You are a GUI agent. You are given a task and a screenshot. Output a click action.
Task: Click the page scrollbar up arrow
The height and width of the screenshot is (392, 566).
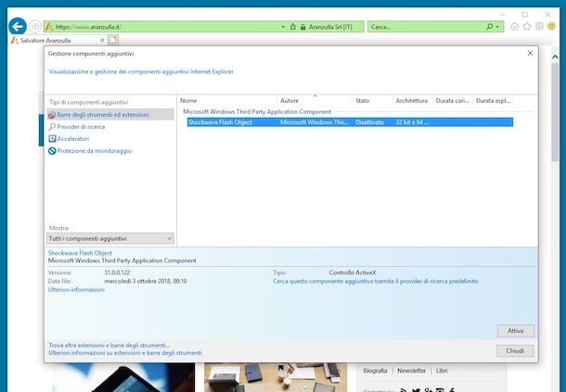pyautogui.click(x=555, y=57)
